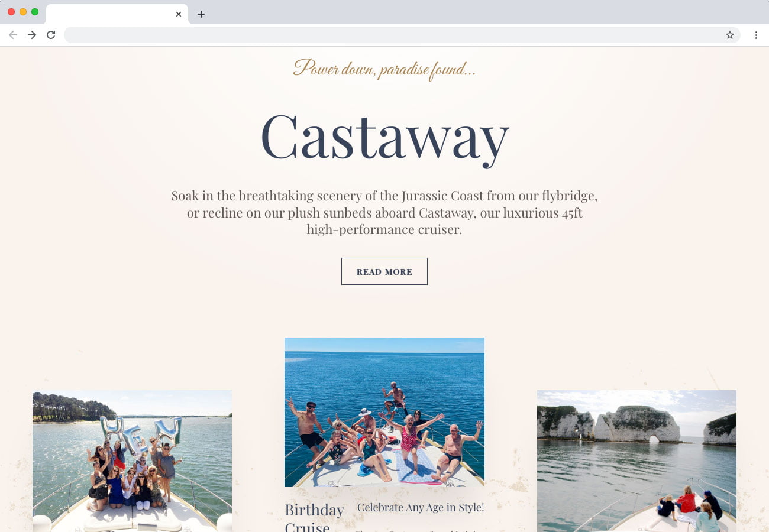769x532 pixels.
Task: Open the white chalk cliffs photo
Action: (636, 461)
